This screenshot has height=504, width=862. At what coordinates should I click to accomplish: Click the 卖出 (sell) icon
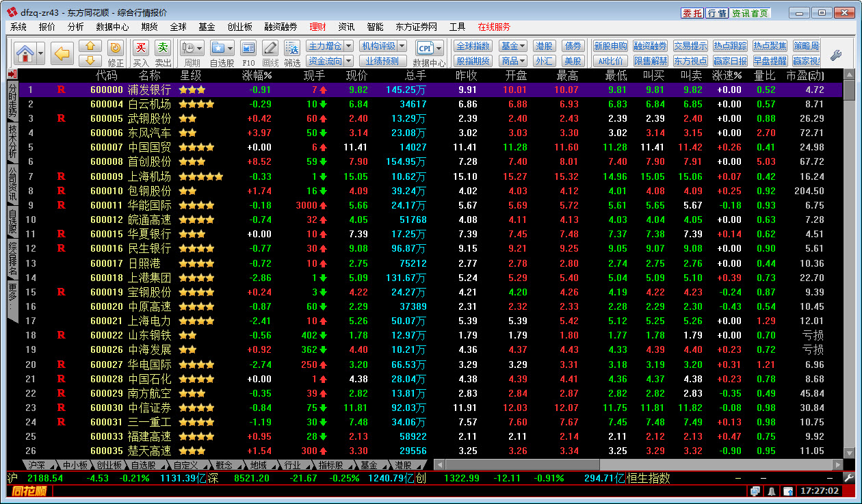coord(163,47)
